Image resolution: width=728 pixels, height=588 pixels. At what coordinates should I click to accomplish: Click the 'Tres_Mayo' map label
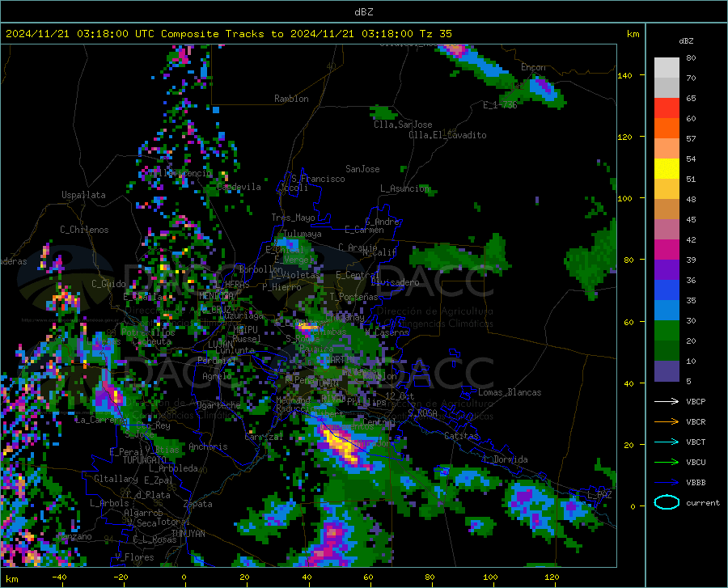tap(293, 218)
